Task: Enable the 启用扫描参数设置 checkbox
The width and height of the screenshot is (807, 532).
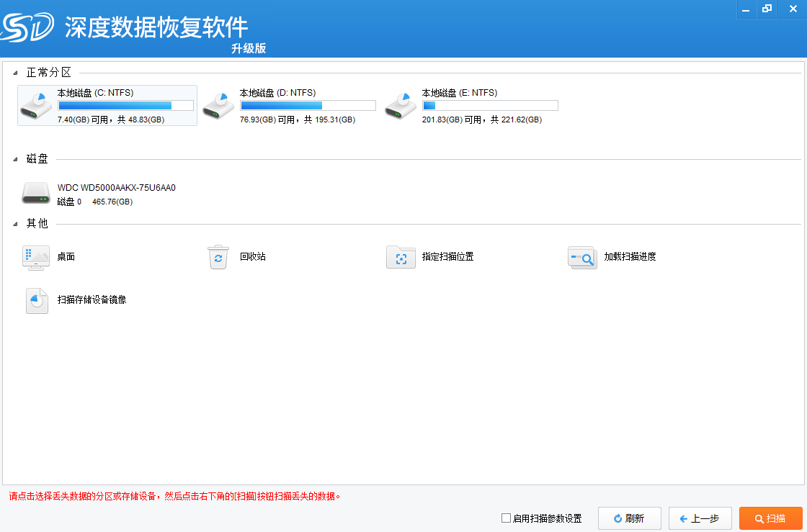Action: tap(506, 518)
